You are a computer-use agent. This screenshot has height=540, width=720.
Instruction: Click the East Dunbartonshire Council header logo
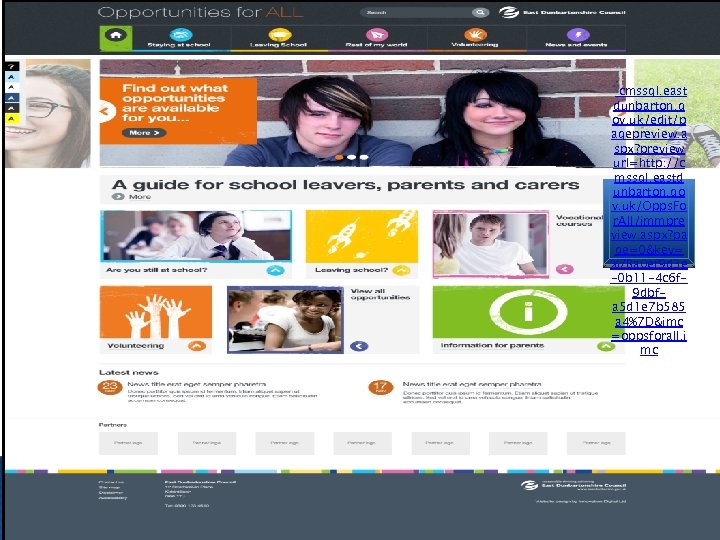[562, 12]
